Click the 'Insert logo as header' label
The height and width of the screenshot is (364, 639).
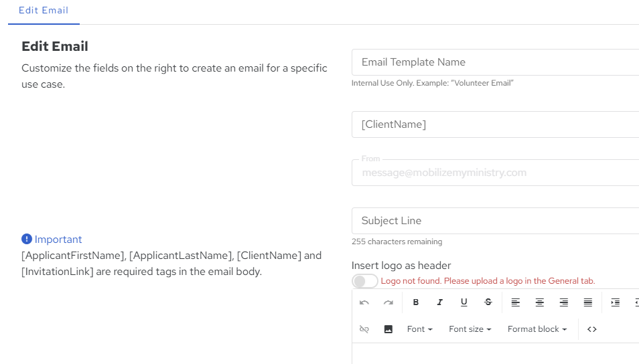coord(401,266)
